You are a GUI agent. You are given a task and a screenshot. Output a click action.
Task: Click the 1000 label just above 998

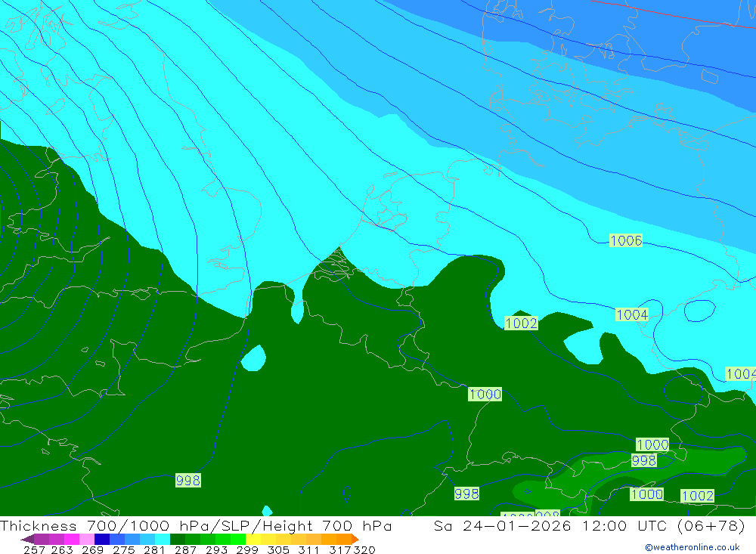click(652, 444)
